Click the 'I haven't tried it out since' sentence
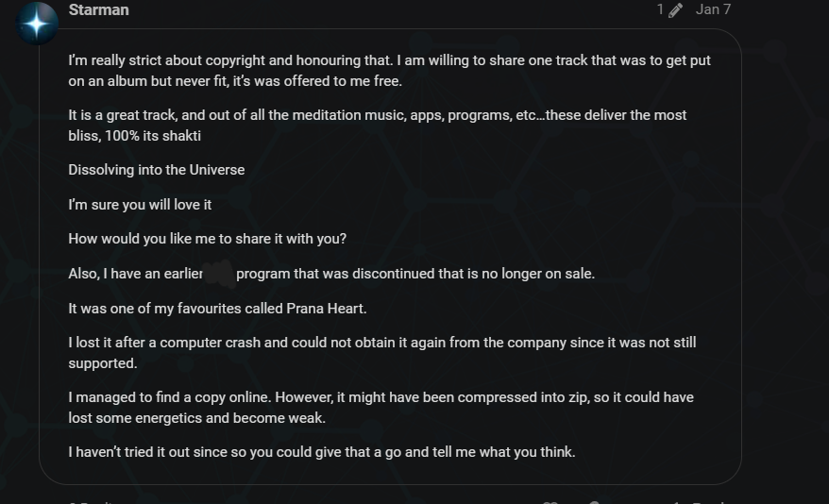829x504 pixels. tap(321, 452)
